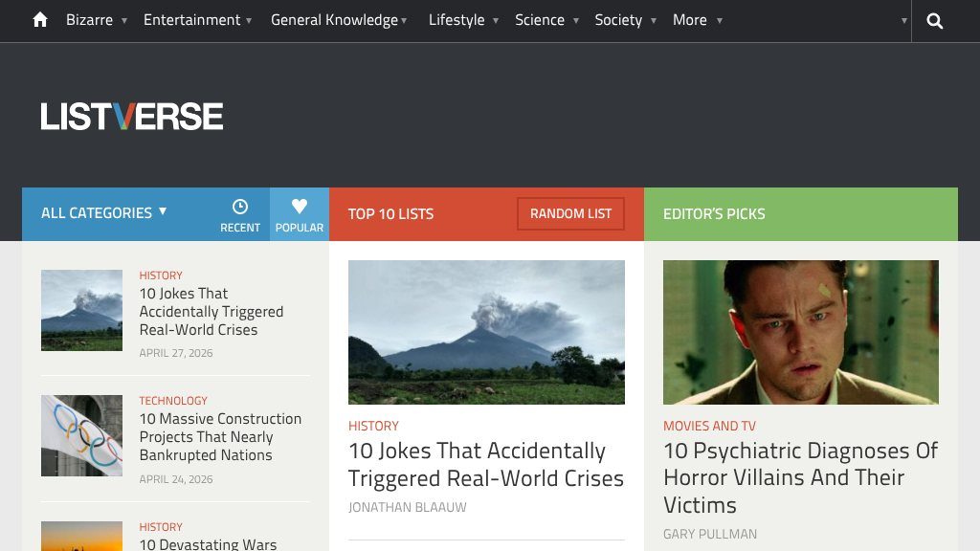Click the date April 24, 2026
The image size is (980, 551).
click(x=176, y=479)
